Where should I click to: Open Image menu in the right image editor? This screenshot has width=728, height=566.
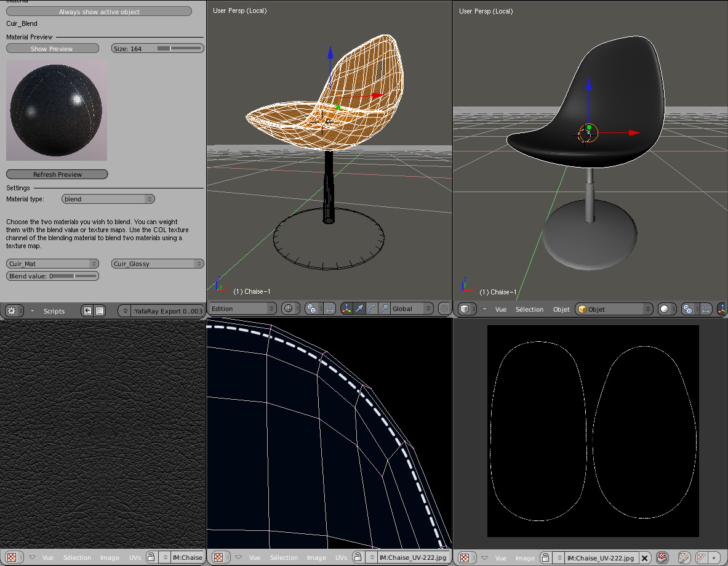point(525,557)
